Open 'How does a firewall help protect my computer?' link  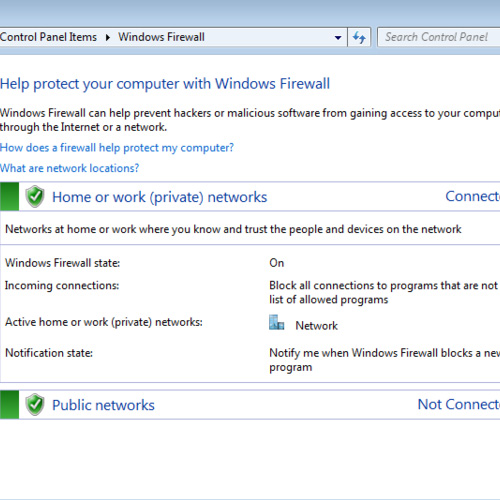point(117,148)
